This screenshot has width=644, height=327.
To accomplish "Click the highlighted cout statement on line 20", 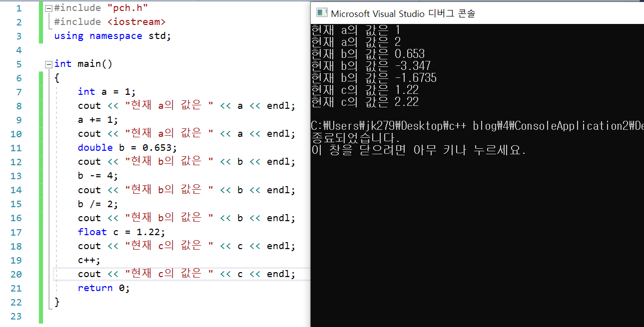I will [x=187, y=274].
